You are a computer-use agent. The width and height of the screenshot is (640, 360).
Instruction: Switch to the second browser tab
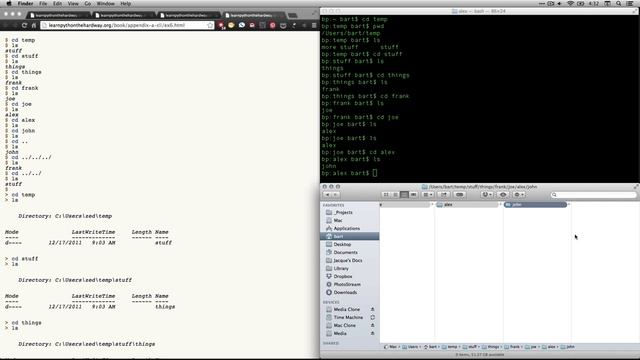point(123,15)
